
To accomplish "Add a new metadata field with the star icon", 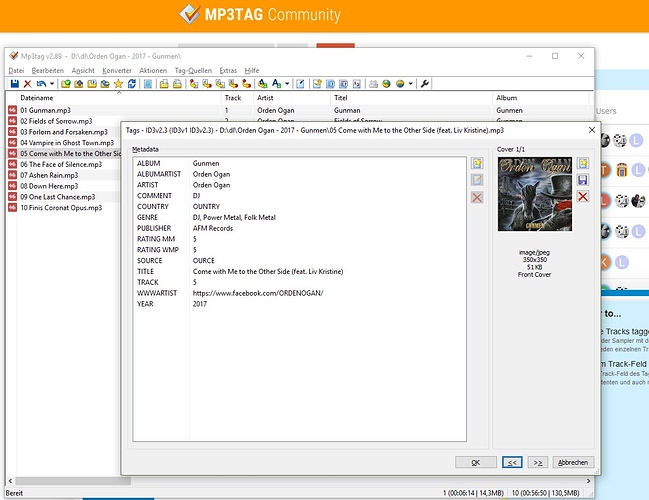I will point(477,163).
